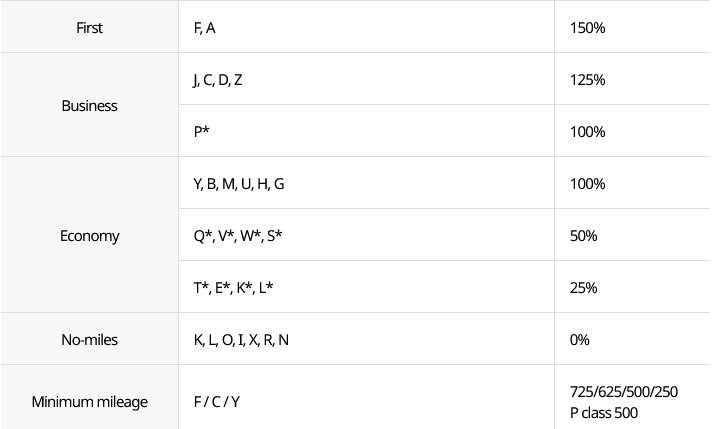The image size is (716, 429).
Task: Select the 25% accrual value
Action: (583, 288)
